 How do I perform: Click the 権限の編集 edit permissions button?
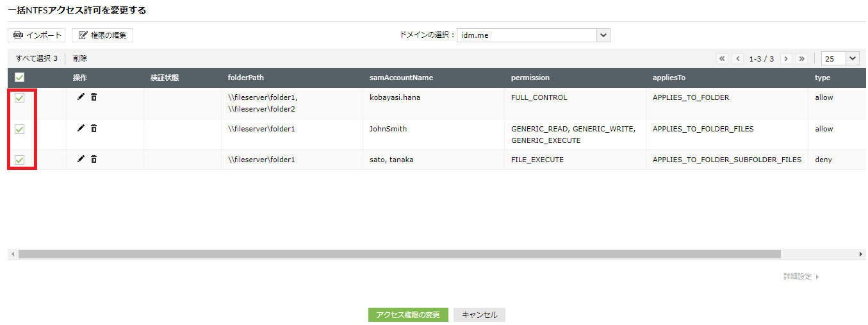click(102, 35)
